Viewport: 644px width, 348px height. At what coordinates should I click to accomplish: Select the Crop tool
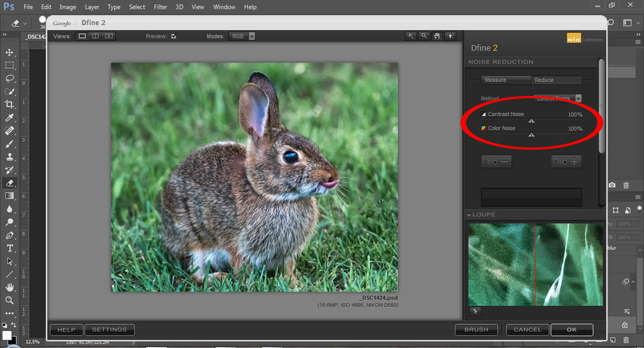coord(9,104)
